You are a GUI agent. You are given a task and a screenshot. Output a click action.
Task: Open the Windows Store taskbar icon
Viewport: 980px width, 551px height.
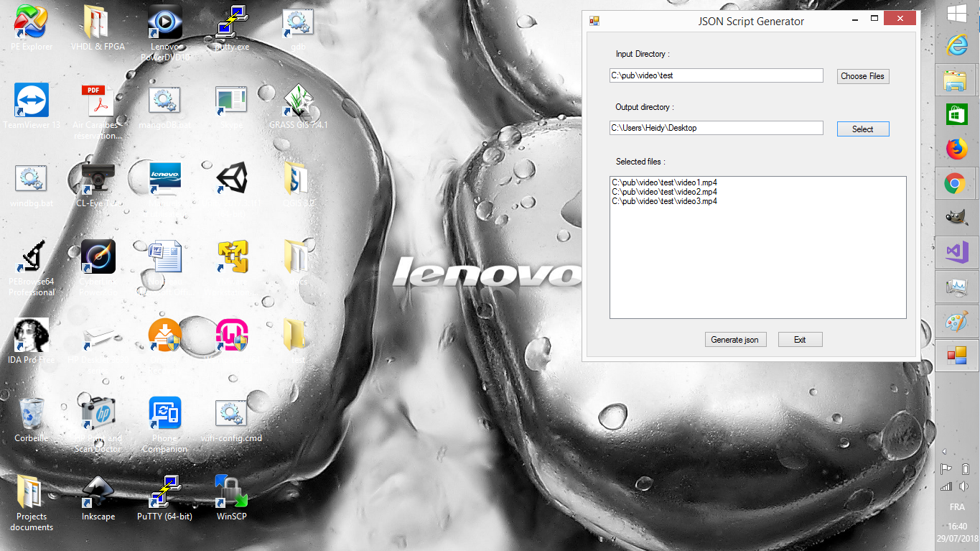956,114
